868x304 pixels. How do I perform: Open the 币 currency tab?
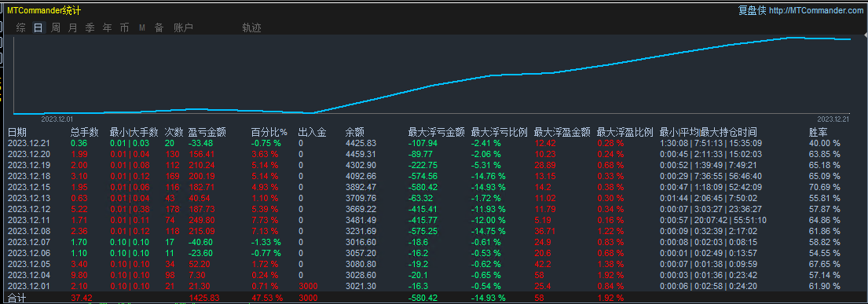125,27
